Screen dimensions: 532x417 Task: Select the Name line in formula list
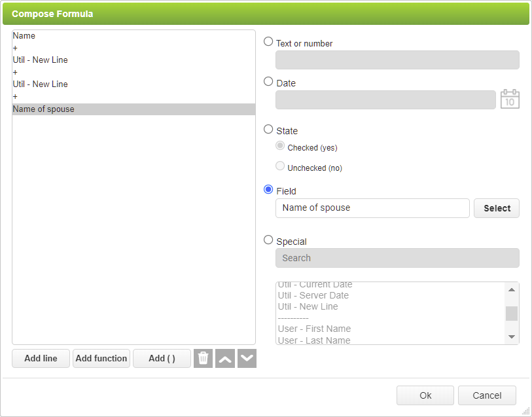click(133, 35)
